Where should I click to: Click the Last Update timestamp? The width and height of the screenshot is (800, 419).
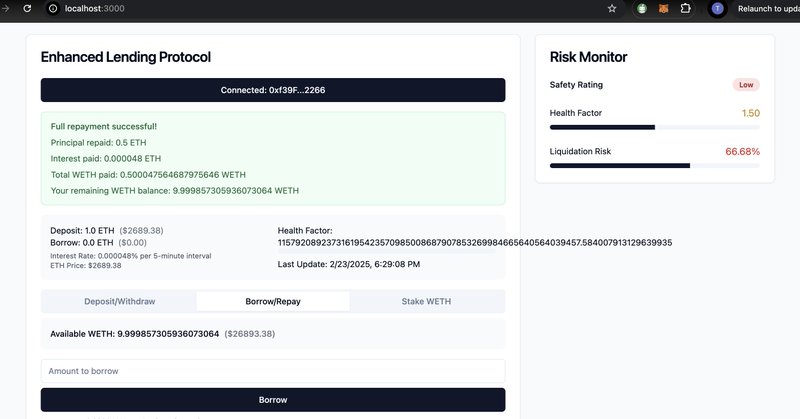coord(348,264)
